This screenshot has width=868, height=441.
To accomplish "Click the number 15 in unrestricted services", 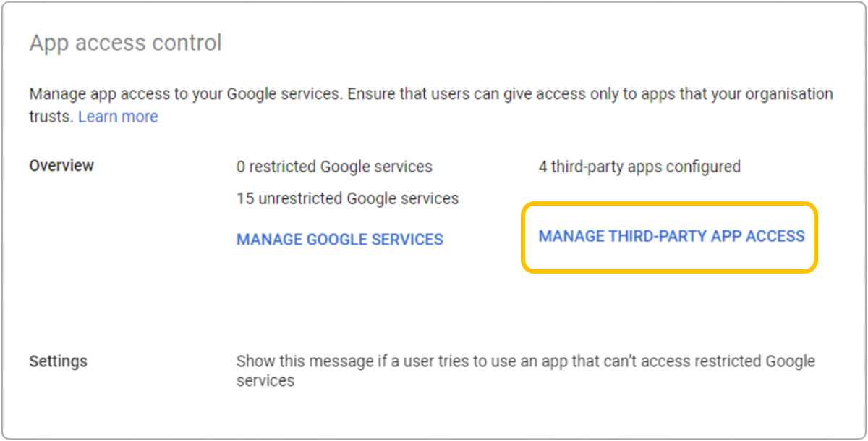I will [244, 198].
